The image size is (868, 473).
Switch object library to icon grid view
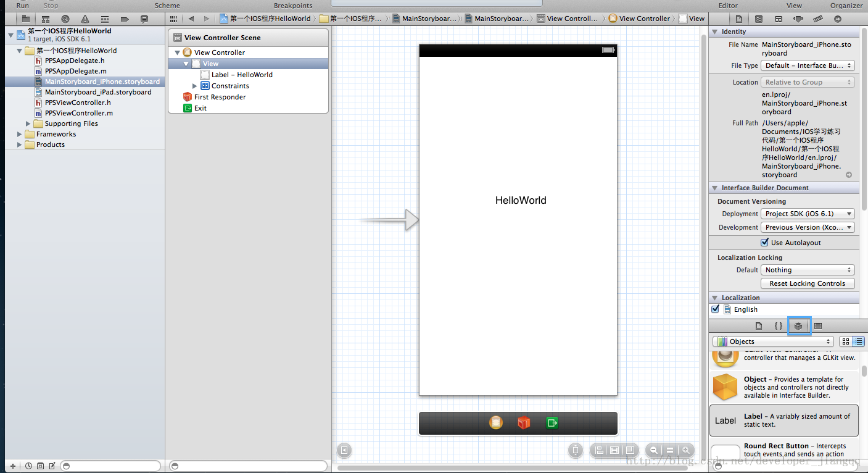tap(845, 341)
